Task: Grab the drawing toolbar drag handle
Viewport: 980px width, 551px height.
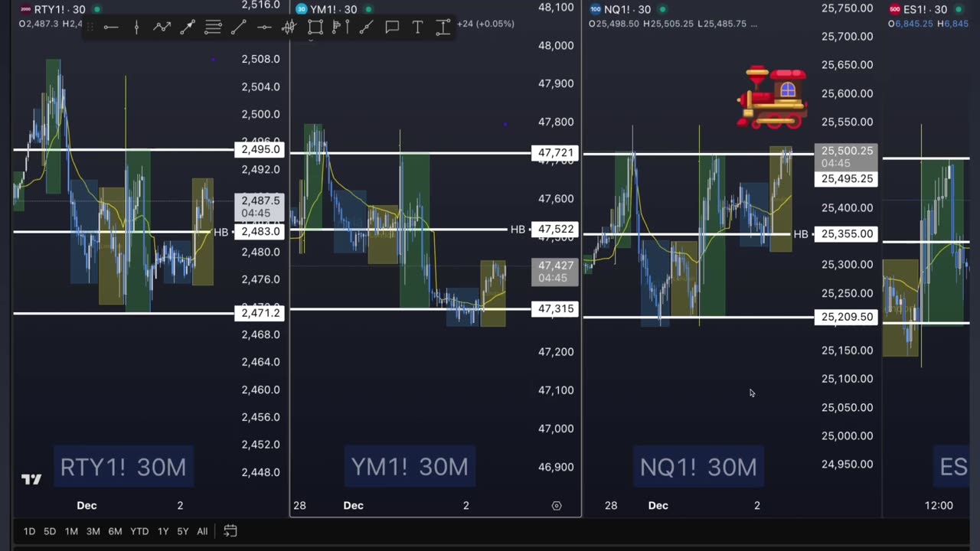Action: [x=90, y=28]
